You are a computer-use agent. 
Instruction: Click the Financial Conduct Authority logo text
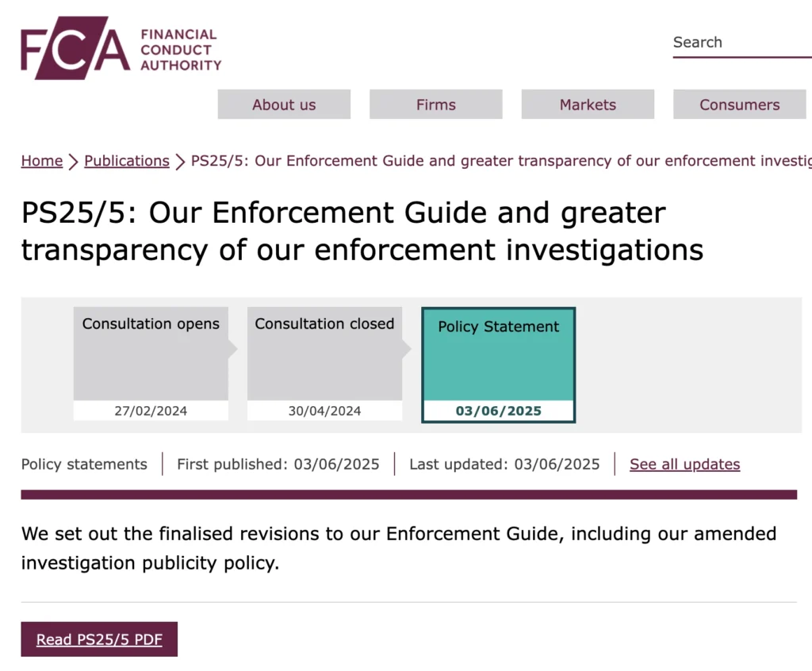181,50
